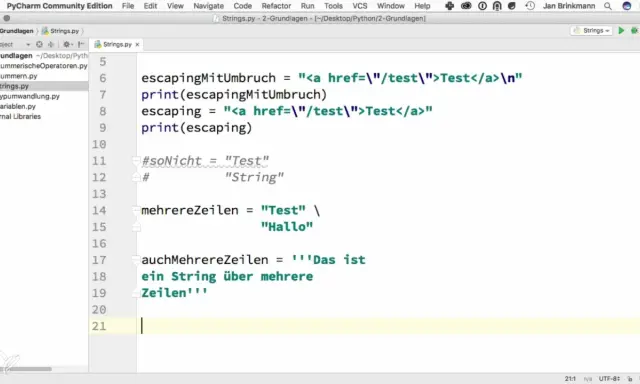The image size is (640, 384).
Task: Collapse the comment fold marker at line 11
Action: (x=136, y=160)
